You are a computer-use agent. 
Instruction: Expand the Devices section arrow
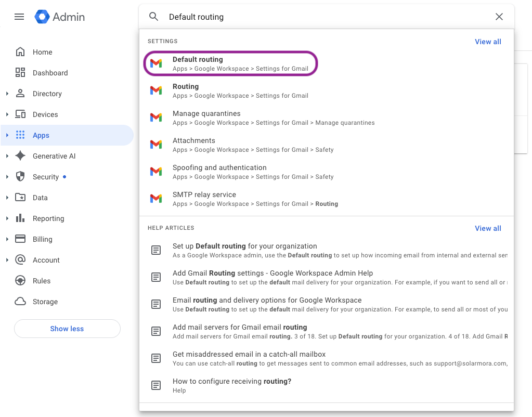tap(7, 114)
